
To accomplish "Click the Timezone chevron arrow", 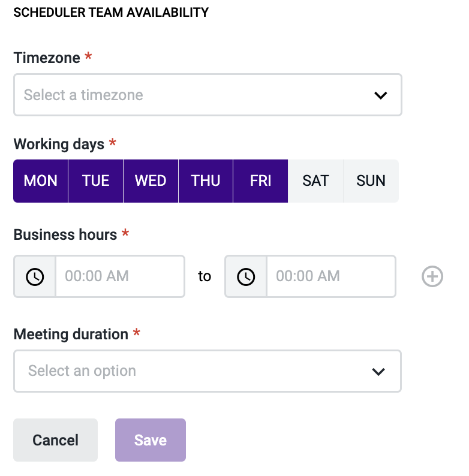I will 380,95.
